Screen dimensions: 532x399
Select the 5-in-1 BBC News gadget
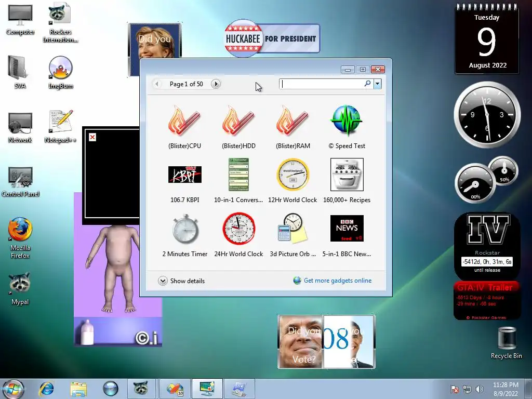(347, 235)
